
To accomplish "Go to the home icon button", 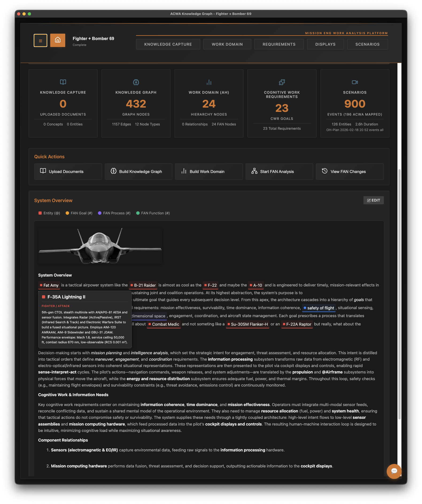I will (x=58, y=40).
